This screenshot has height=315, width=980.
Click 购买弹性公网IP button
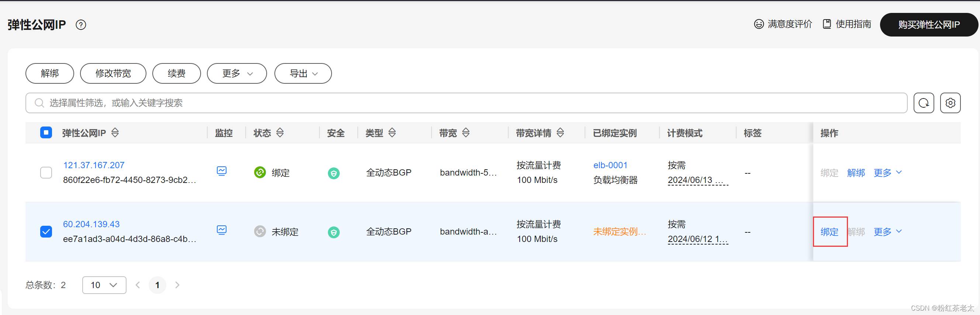[929, 25]
